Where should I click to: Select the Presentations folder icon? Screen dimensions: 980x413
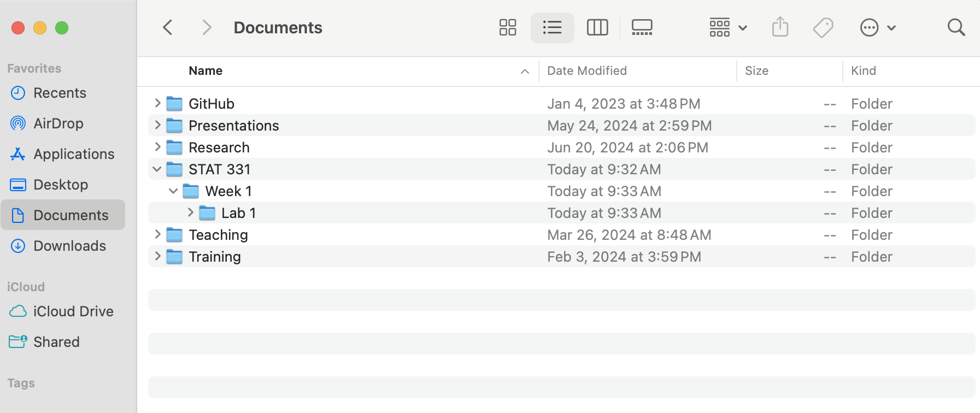pyautogui.click(x=174, y=125)
